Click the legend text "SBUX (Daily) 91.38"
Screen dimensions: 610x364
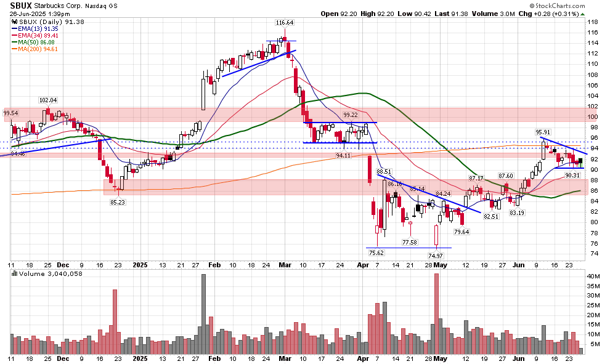[52, 22]
